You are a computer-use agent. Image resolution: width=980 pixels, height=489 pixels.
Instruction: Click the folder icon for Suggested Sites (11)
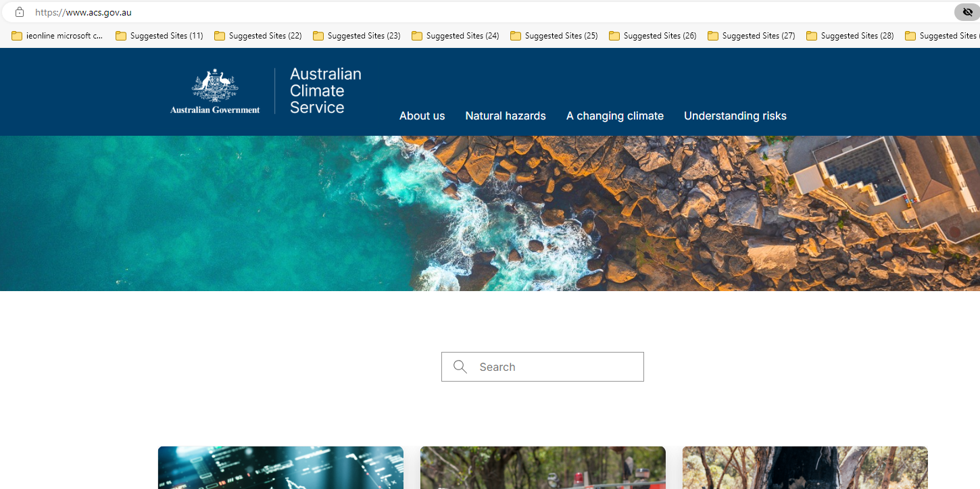point(120,35)
